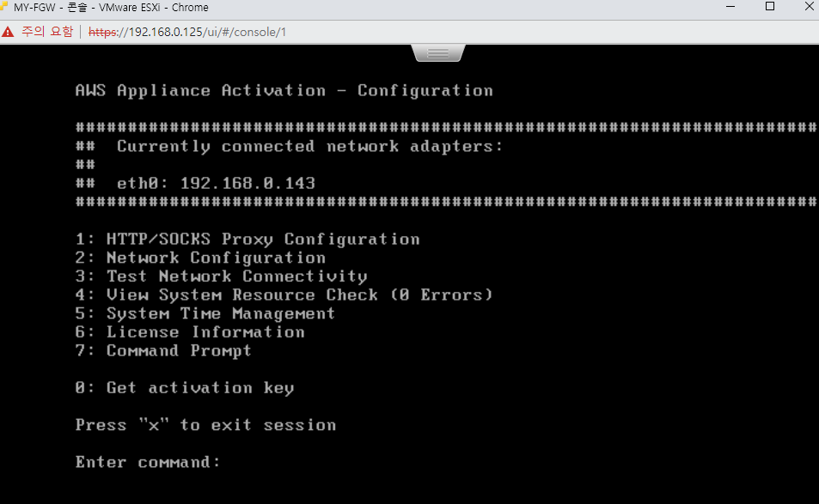Click '1: HTTP/SOCKS Proxy Configuration' line
The image size is (819, 504).
pos(248,239)
